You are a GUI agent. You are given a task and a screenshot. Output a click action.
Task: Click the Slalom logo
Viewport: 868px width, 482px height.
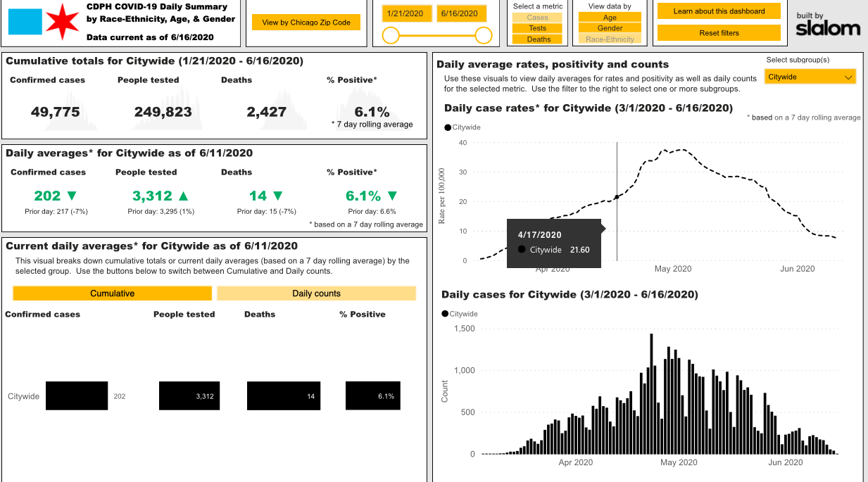coord(828,25)
